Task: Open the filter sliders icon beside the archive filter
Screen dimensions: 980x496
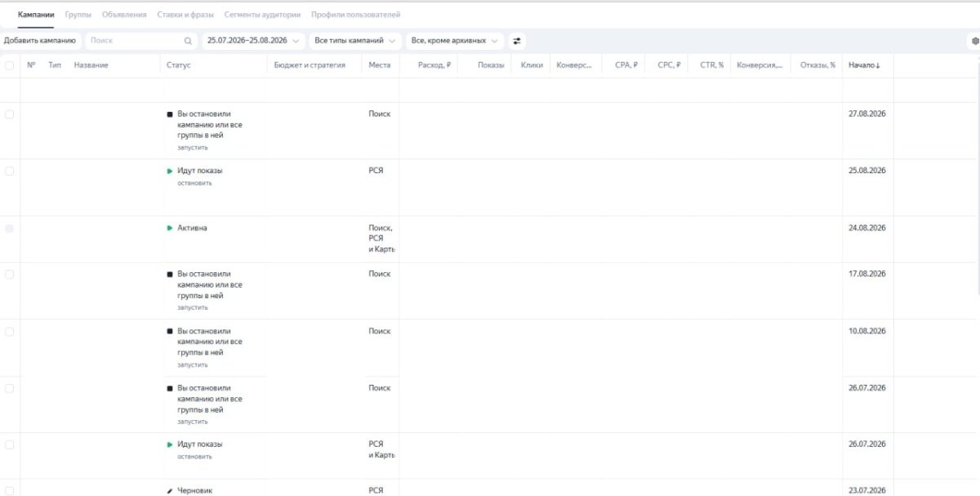Action: pos(517,40)
